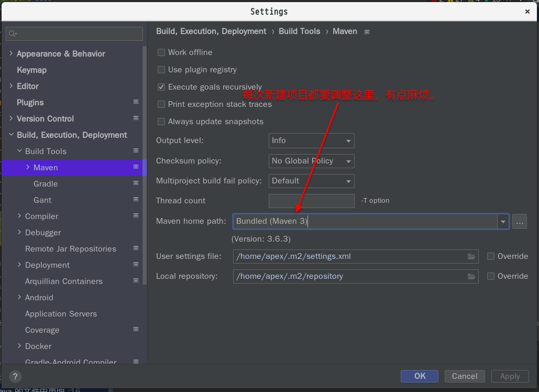
Task: Open the Checksum policy dropdown
Action: 312,161
